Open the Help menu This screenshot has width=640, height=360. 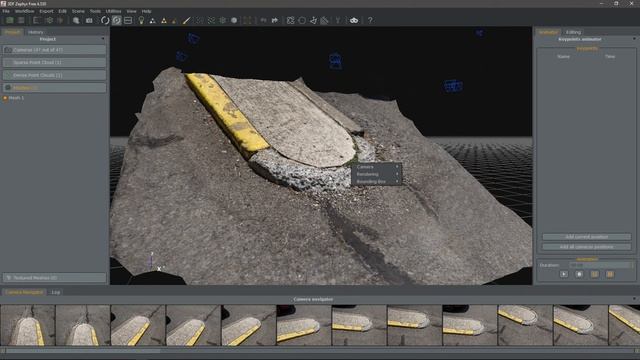147,11
